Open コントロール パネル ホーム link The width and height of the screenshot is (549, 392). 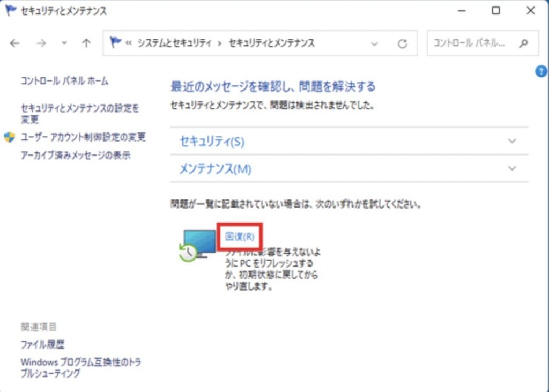coord(64,81)
